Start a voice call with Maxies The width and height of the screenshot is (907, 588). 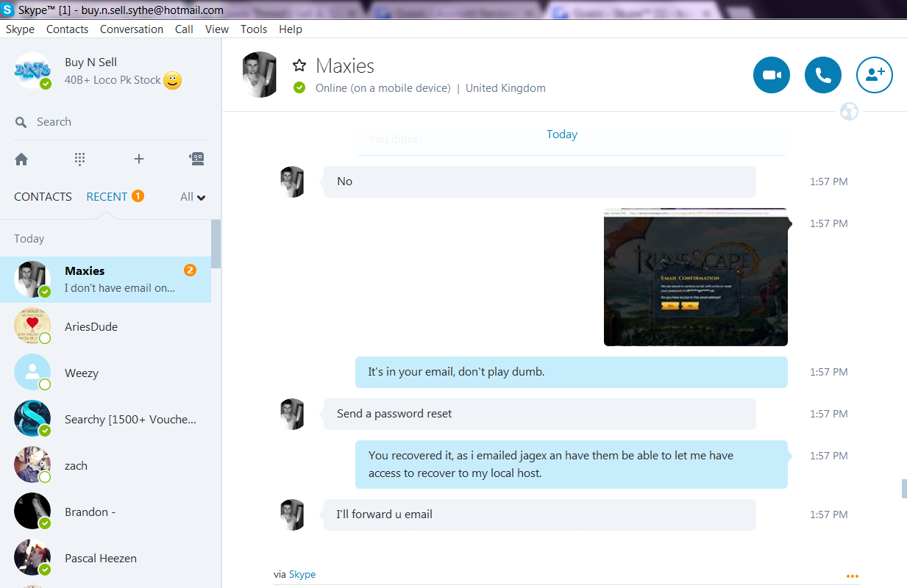pos(823,75)
